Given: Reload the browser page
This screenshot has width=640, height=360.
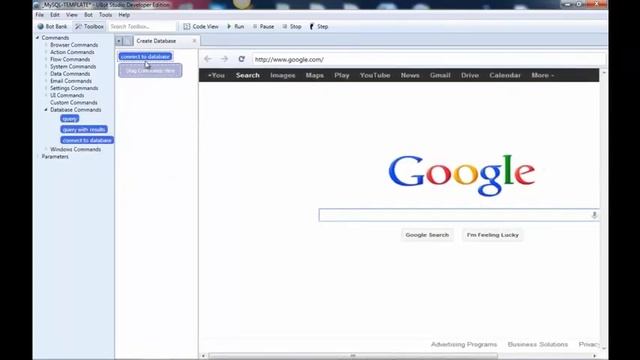Looking at the screenshot, I should point(242,59).
